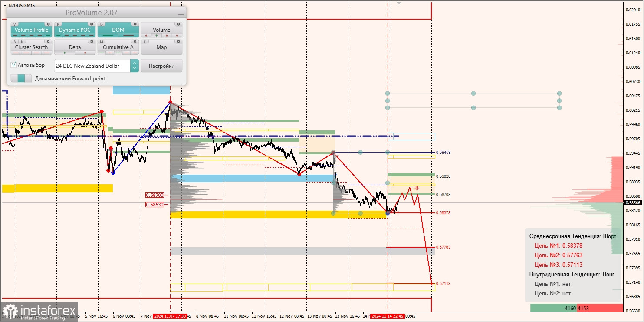Viewport: 644px width, 322px height.
Task: Click the 0.58703 level label
Action: coord(443,195)
